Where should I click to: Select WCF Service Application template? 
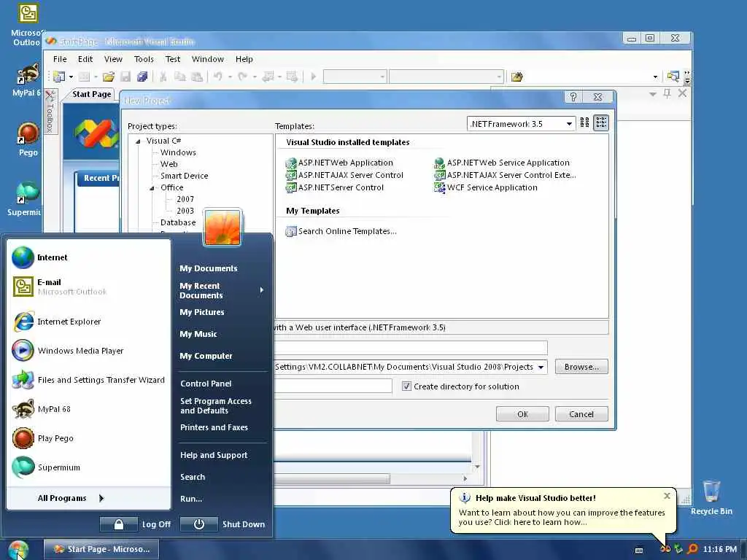coord(485,187)
